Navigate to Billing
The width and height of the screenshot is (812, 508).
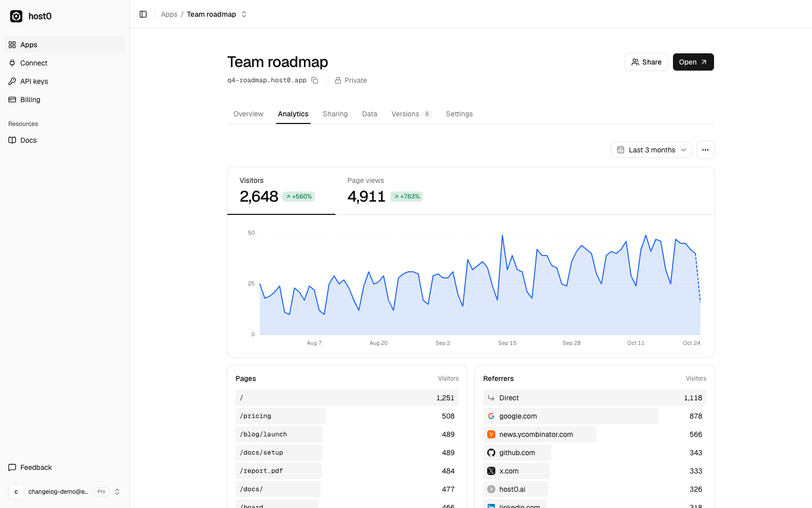pyautogui.click(x=65, y=100)
